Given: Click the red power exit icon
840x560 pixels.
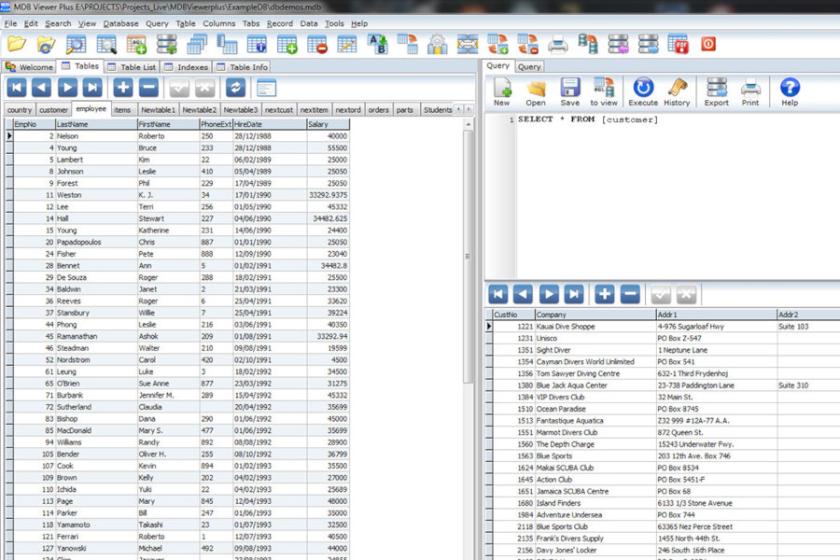Looking at the screenshot, I should [708, 44].
